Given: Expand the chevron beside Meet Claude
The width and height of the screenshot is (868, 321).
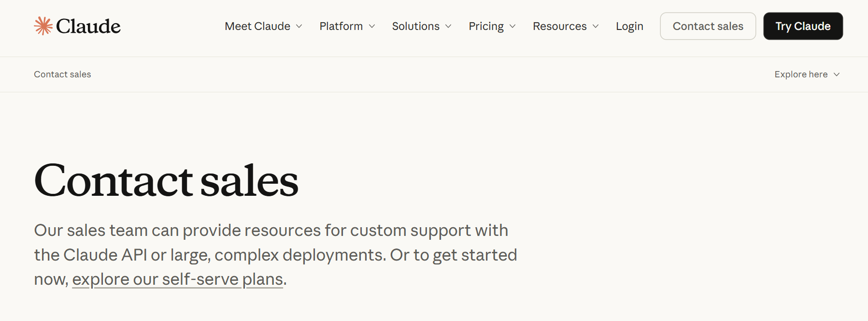Looking at the screenshot, I should 299,26.
